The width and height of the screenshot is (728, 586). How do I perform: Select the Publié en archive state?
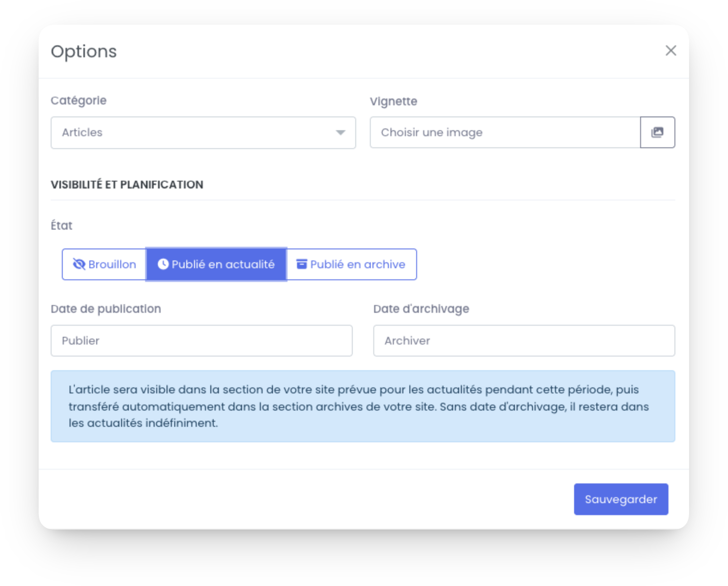[x=352, y=264]
